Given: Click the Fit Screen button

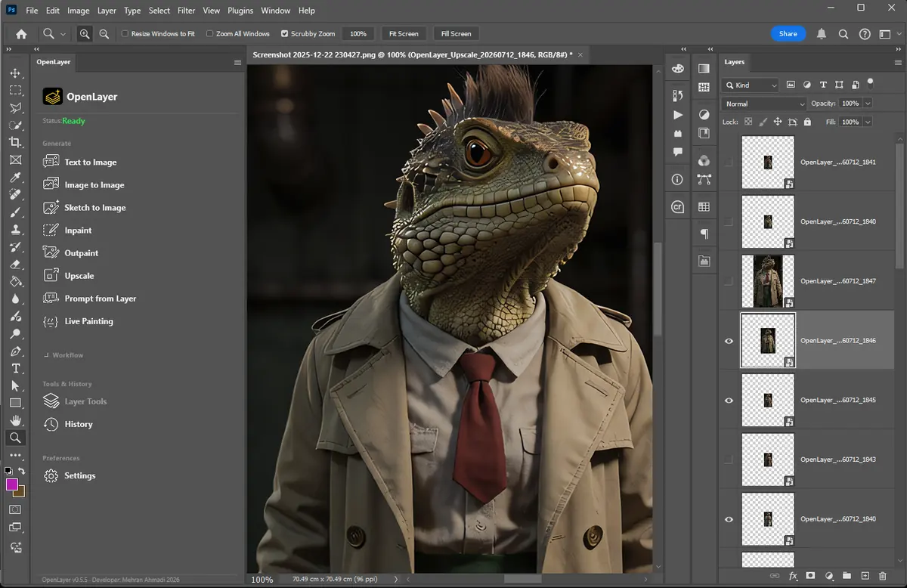Looking at the screenshot, I should [x=404, y=34].
